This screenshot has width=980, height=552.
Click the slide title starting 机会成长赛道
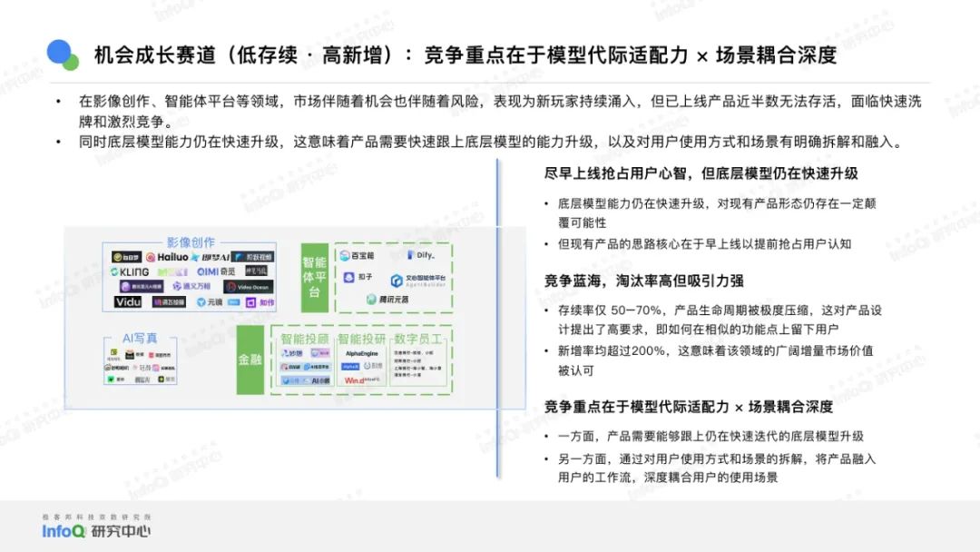[465, 55]
